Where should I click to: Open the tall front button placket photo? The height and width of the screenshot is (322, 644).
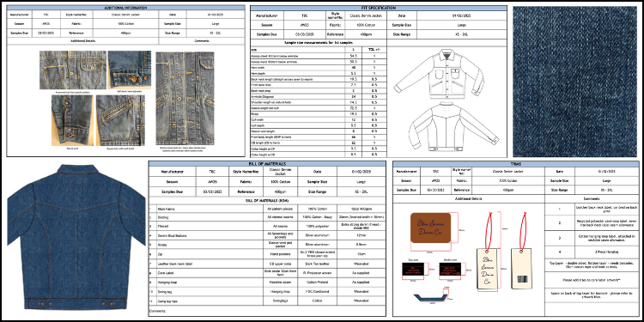[x=185, y=98]
